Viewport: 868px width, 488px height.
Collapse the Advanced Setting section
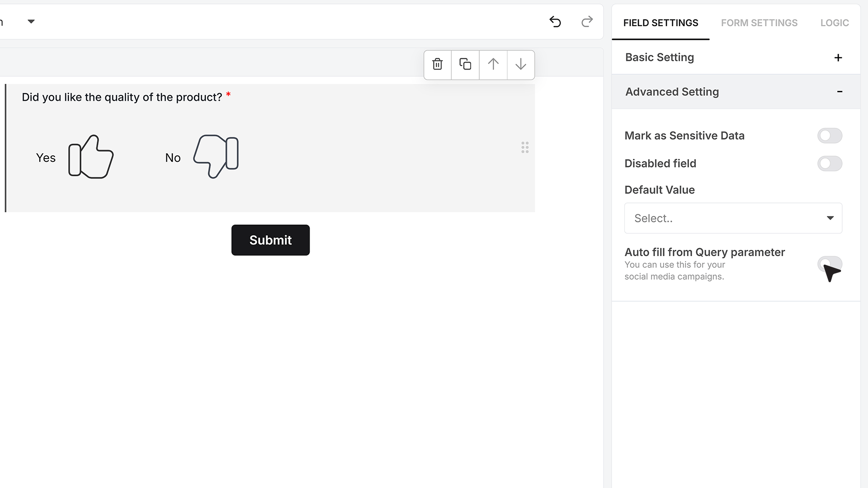coord(736,92)
